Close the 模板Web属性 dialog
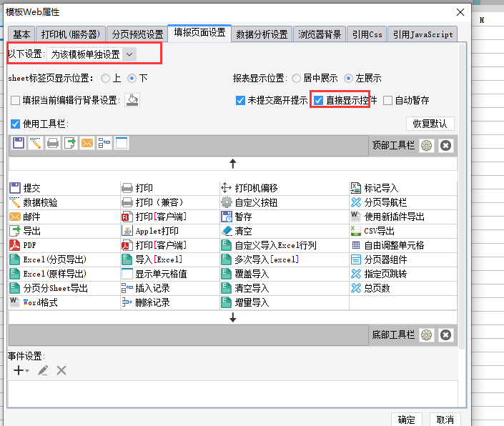This screenshot has width=504, height=426. click(x=460, y=12)
